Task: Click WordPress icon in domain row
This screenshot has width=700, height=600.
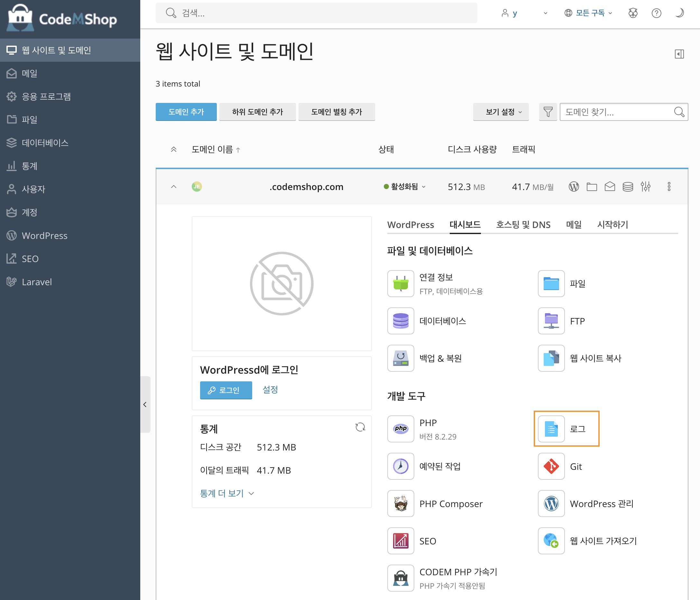Action: coord(574,187)
